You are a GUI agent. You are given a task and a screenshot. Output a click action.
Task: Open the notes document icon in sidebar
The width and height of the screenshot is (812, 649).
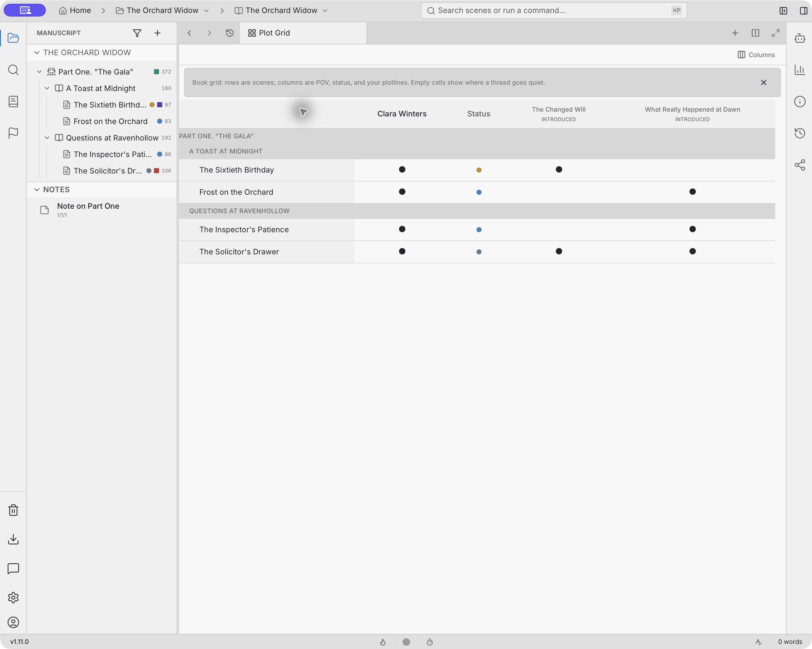13,101
